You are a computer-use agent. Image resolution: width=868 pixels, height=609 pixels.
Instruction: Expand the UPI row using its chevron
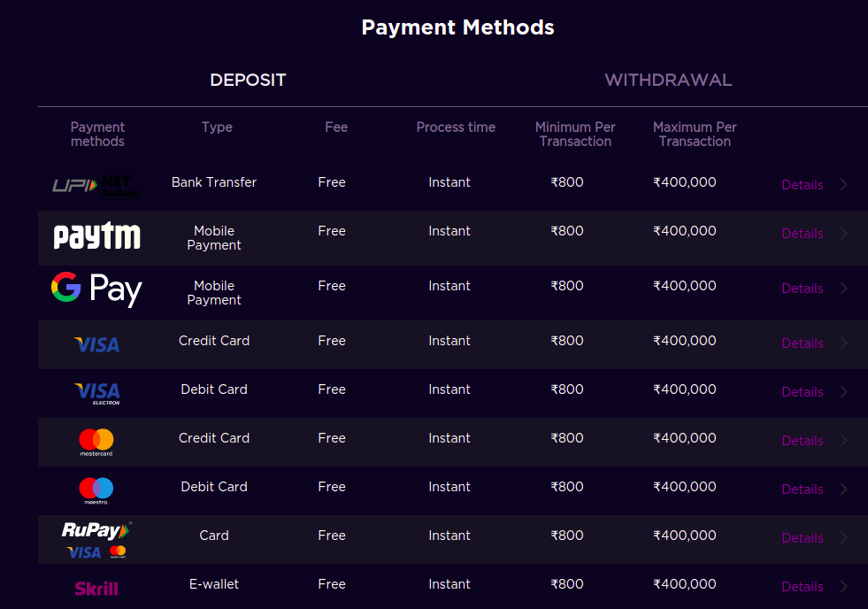click(843, 184)
